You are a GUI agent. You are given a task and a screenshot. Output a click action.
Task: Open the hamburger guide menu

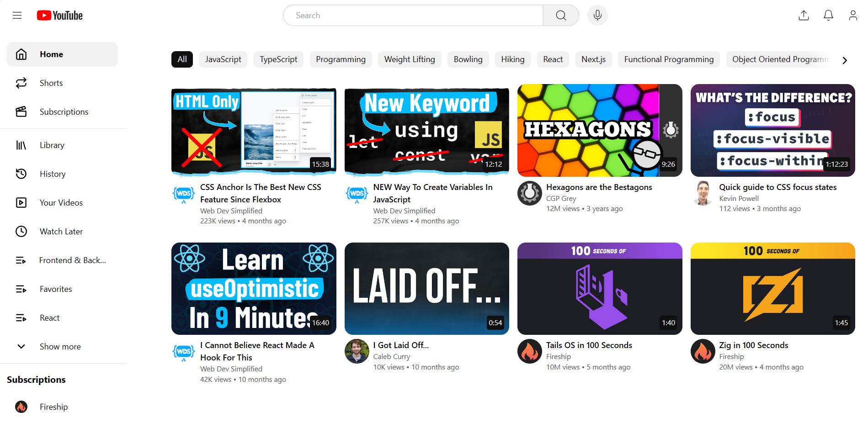tap(17, 16)
